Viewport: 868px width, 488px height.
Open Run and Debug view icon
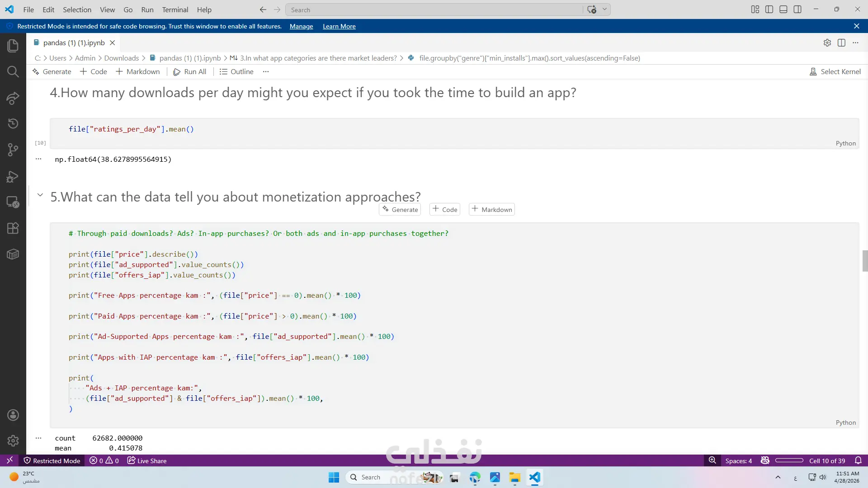13,176
